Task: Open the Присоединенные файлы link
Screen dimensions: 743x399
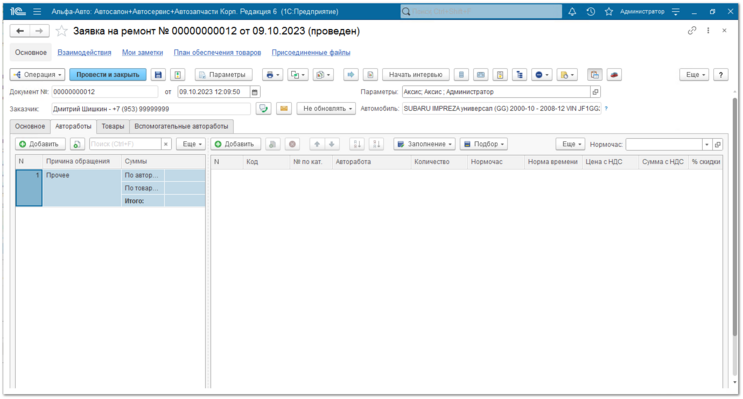Action: coord(311,53)
